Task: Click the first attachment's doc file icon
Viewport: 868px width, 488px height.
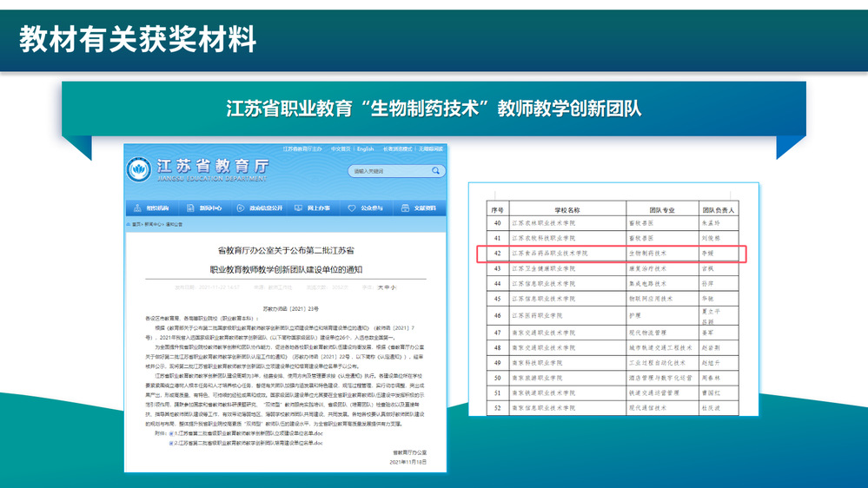Action: coord(171,432)
